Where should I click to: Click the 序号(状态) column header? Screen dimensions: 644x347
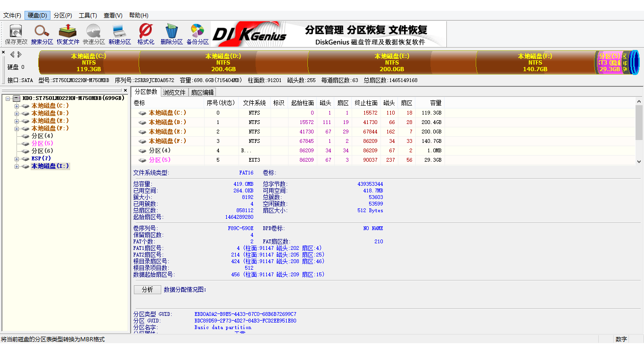(x=221, y=103)
